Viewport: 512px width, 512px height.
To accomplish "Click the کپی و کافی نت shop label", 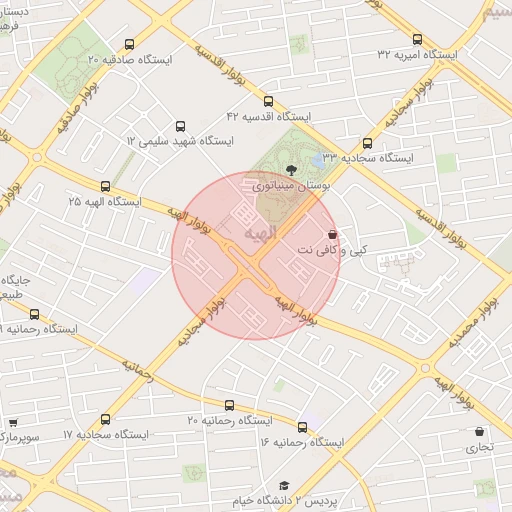I will coord(332,250).
